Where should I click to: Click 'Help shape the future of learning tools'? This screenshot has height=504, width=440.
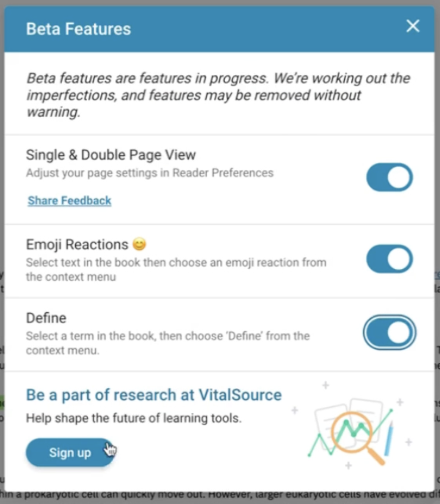tap(134, 418)
